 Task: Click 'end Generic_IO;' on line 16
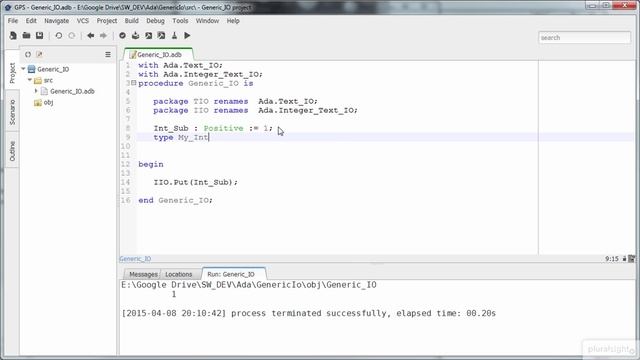point(176,200)
